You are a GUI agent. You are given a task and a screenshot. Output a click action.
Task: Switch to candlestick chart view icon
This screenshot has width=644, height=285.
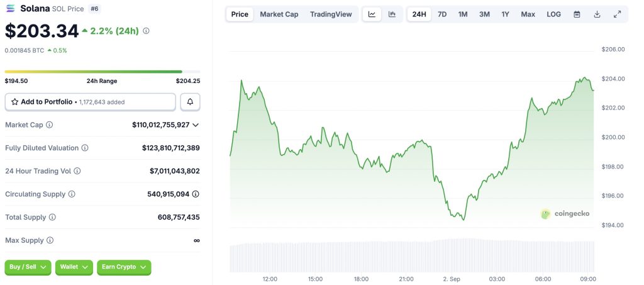[x=392, y=14]
